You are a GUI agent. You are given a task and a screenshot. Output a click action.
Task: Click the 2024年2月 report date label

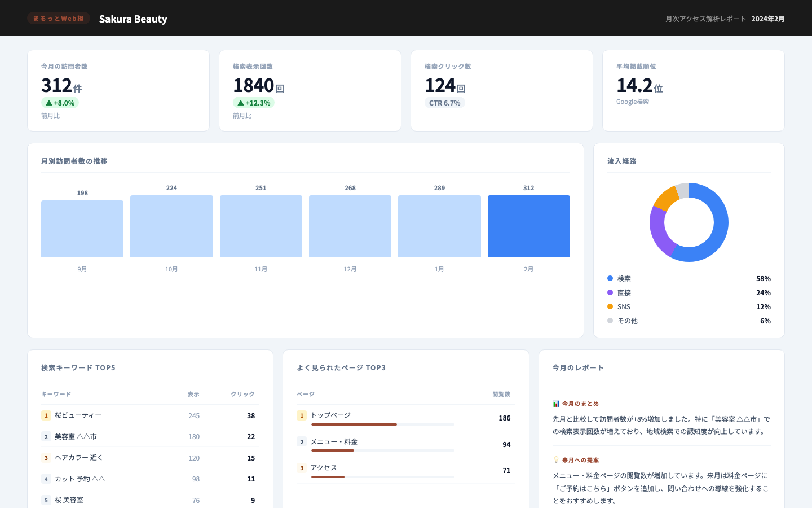[767, 18]
